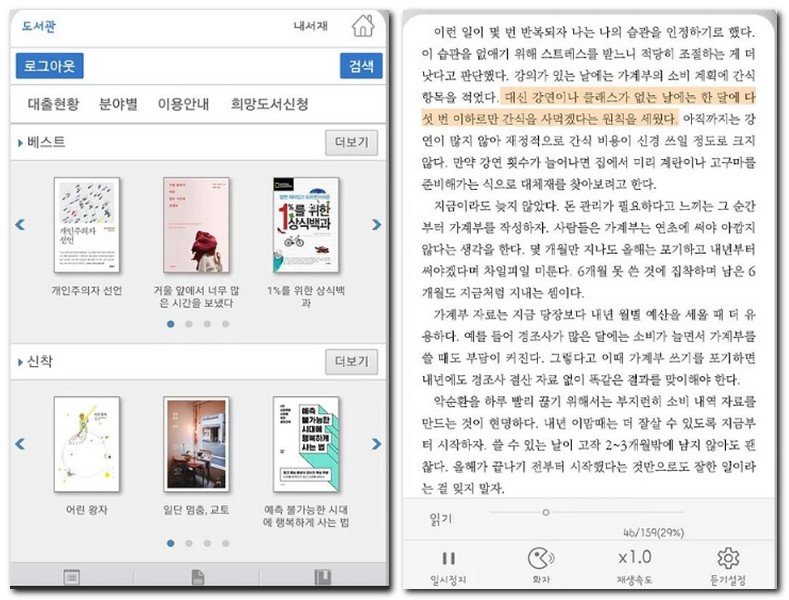The height and width of the screenshot is (600, 789).
Task: Click the list icon in bottom bar
Action: tap(71, 577)
